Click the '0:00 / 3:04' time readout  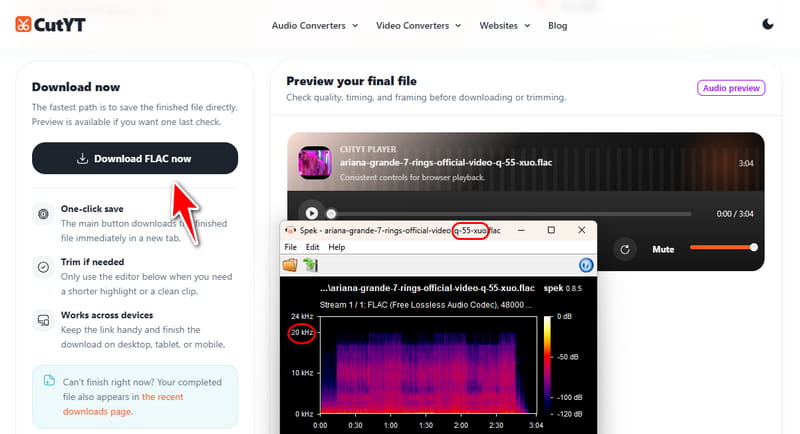[735, 214]
